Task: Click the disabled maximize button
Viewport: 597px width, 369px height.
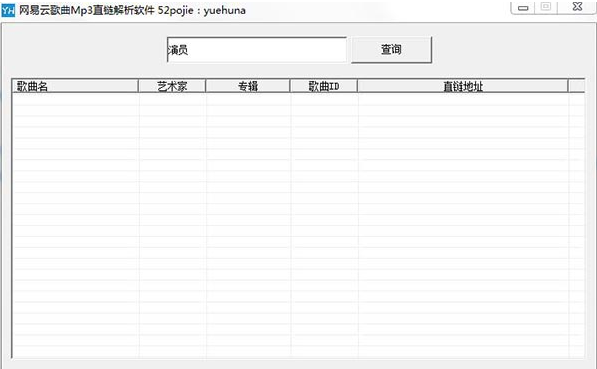Action: pos(546,7)
